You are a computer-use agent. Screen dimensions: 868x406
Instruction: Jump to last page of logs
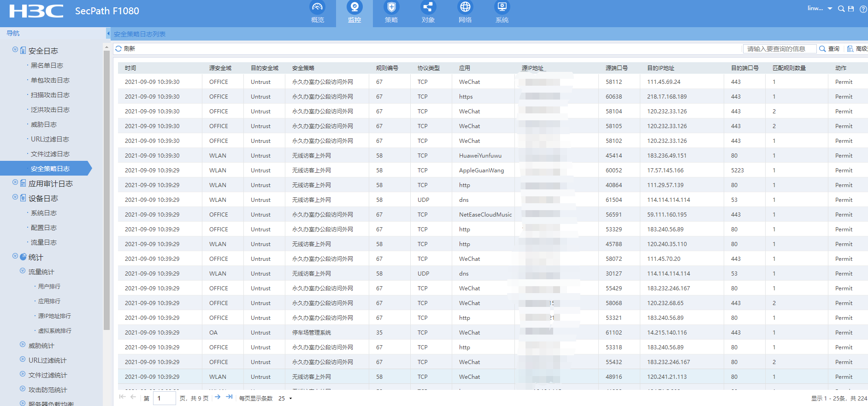pyautogui.click(x=229, y=397)
